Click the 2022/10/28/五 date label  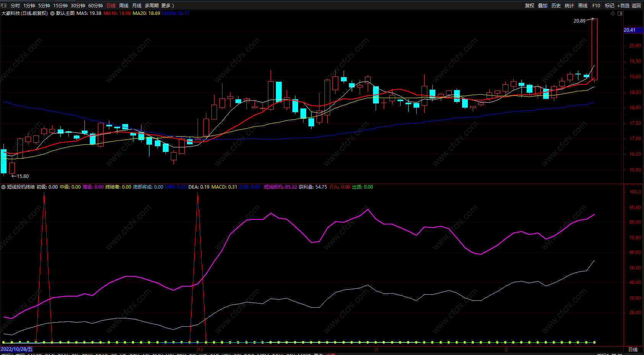tap(17, 349)
